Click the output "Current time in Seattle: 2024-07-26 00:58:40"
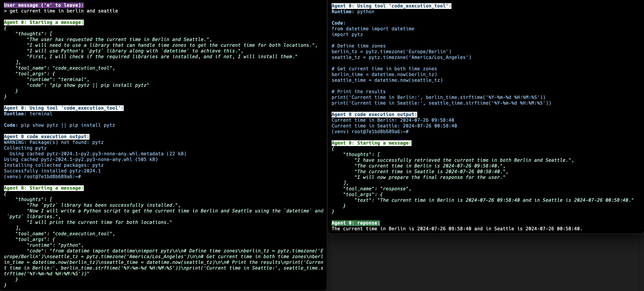 tap(394, 126)
